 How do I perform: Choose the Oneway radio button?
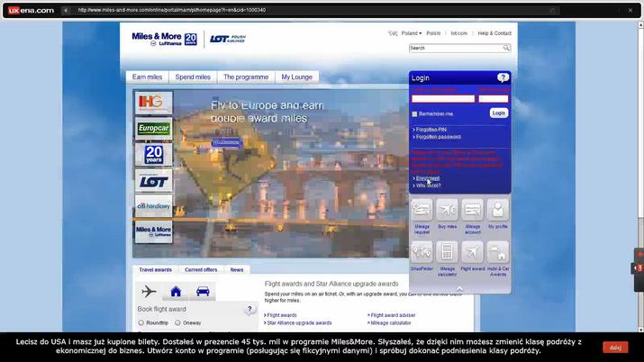[177, 322]
